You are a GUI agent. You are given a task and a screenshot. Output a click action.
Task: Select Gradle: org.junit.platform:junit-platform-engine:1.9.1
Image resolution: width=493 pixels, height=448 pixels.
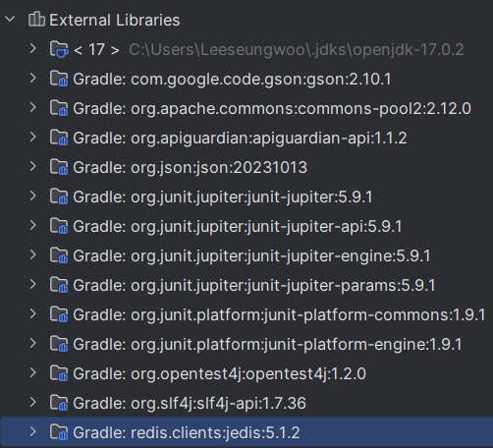click(x=267, y=345)
